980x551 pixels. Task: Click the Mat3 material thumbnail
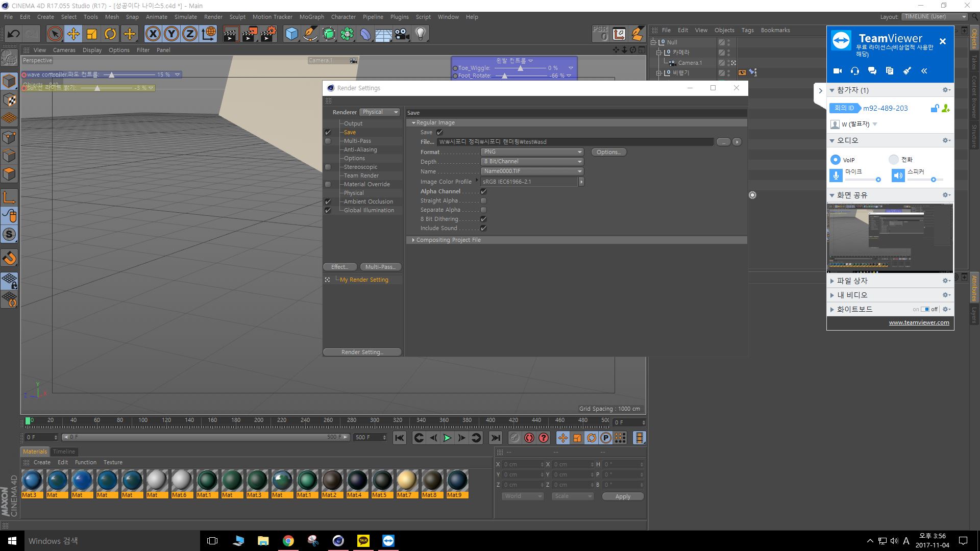[x=31, y=481]
